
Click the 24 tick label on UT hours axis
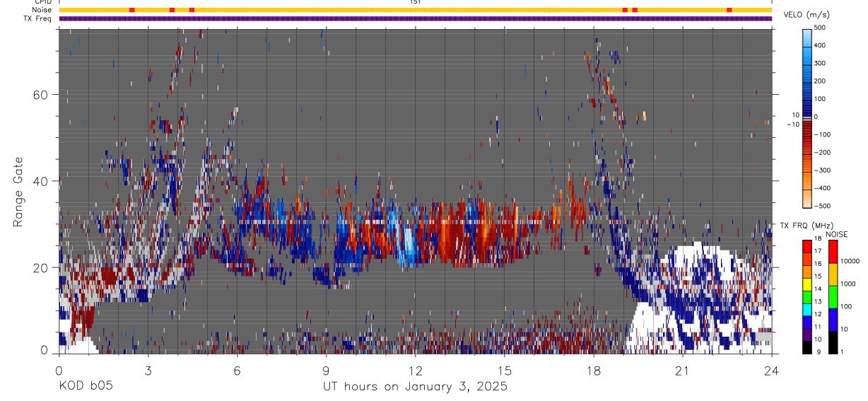772,370
